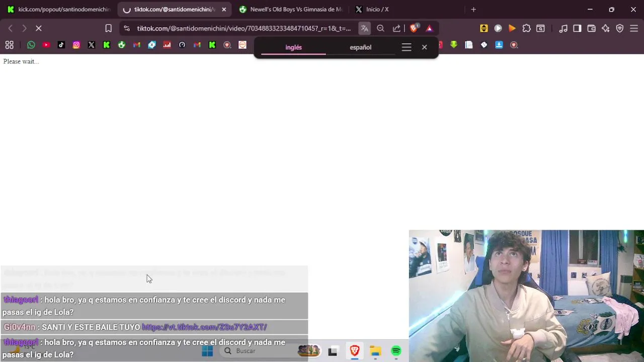Open the Extensions puzzle-piece menu
The image size is (644, 362).
point(526,29)
